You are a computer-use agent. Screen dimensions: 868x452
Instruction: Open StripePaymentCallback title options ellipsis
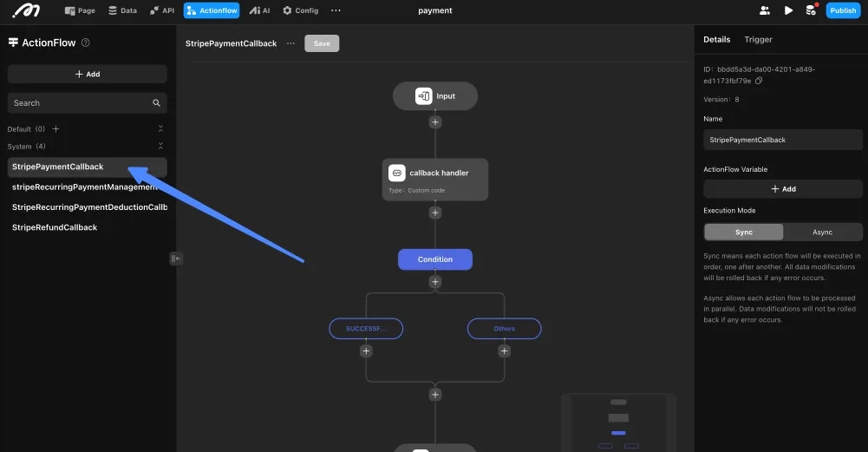coord(290,43)
